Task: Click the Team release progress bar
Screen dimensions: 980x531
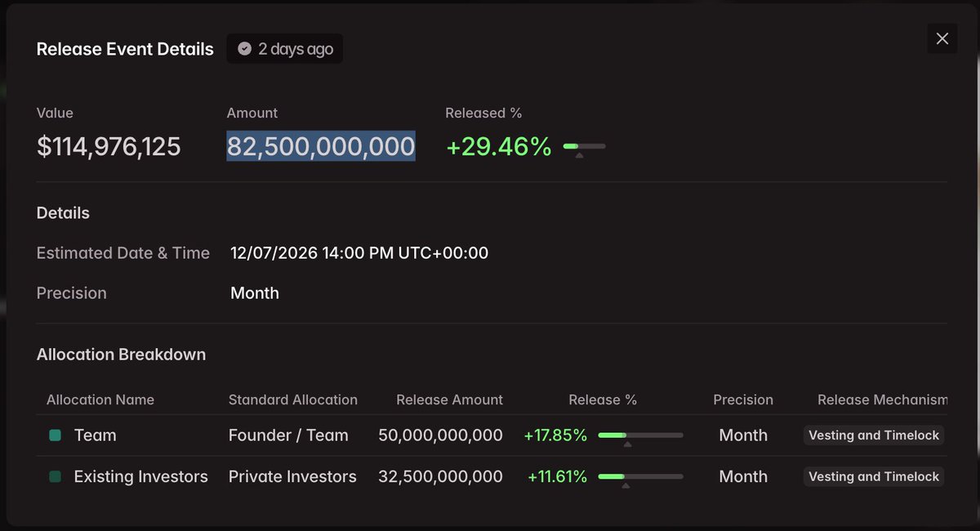Action: tap(640, 435)
